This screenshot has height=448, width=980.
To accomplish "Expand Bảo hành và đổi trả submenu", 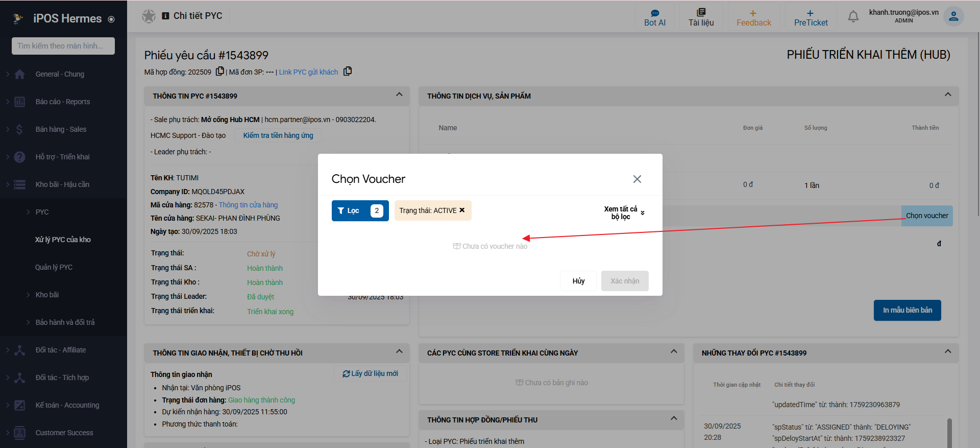I will [x=63, y=322].
